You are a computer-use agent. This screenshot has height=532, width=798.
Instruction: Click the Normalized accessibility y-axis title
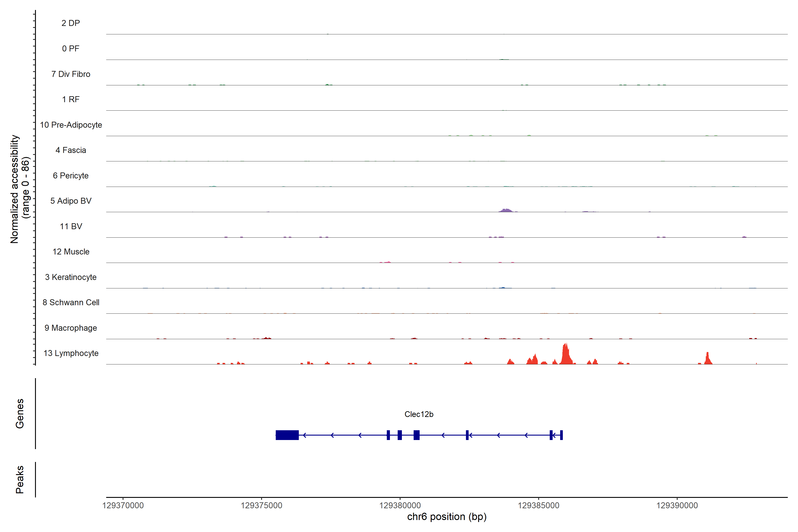click(x=15, y=189)
